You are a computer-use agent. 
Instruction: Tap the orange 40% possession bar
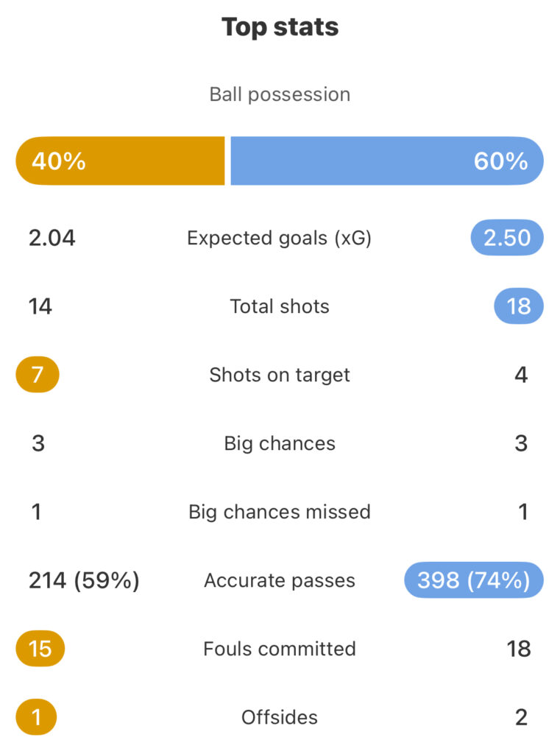[x=120, y=161]
